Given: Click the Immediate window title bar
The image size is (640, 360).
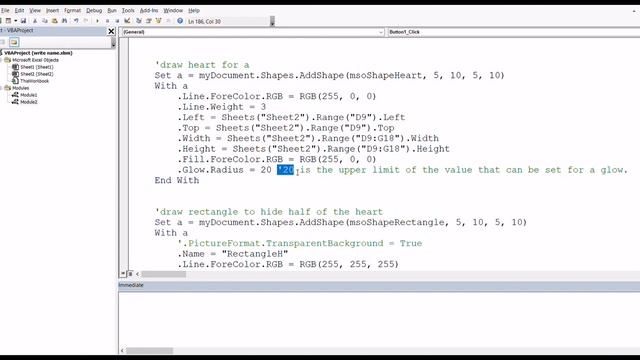Looking at the screenshot, I should [x=379, y=285].
